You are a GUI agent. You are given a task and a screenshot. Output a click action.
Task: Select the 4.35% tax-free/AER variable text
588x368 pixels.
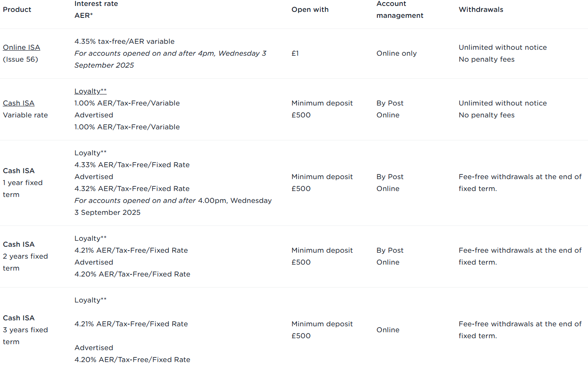point(124,41)
